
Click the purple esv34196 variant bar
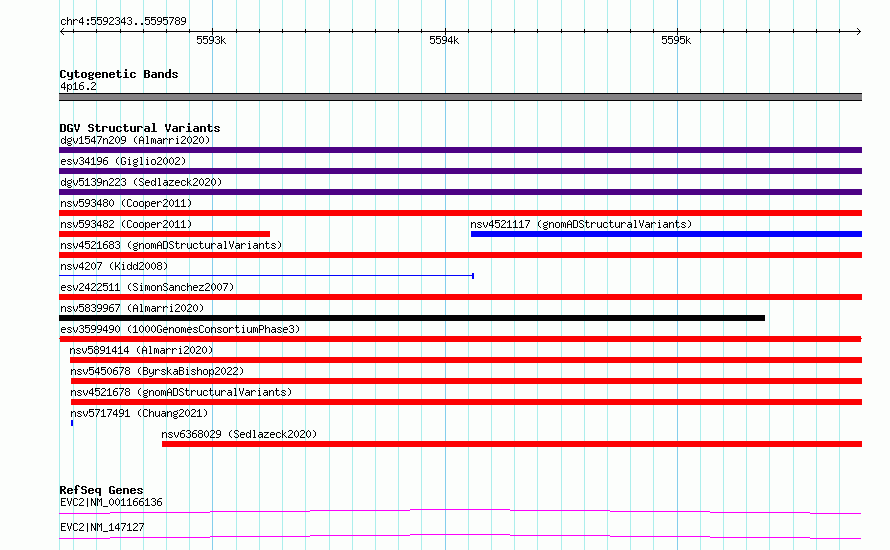(x=460, y=171)
